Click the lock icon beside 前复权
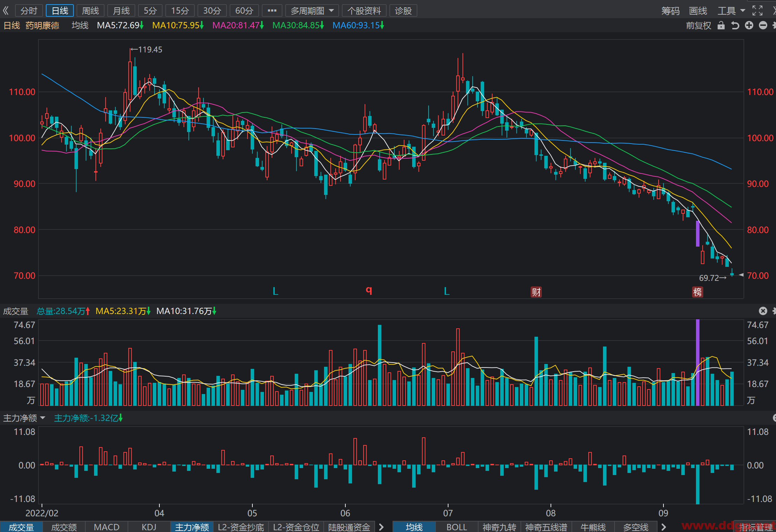 click(x=721, y=25)
